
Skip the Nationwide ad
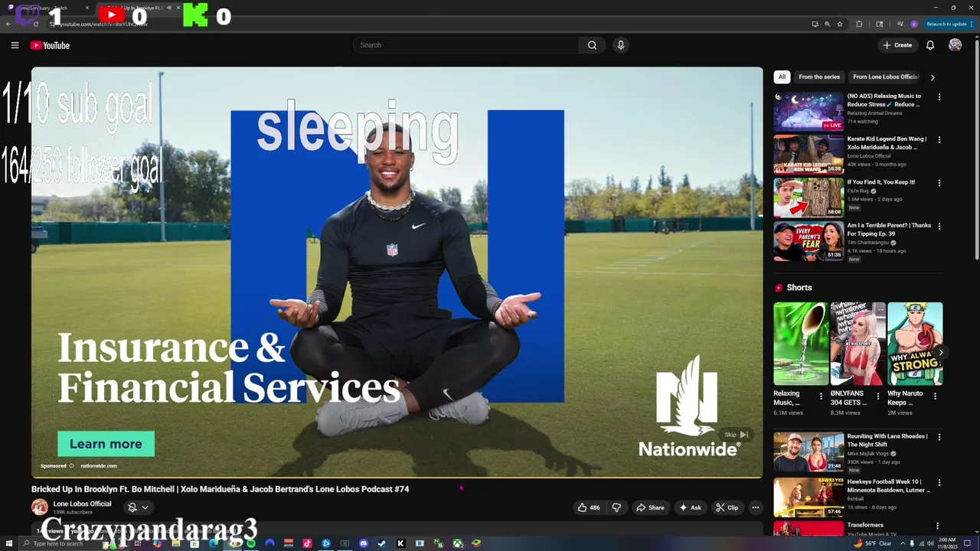[736, 435]
